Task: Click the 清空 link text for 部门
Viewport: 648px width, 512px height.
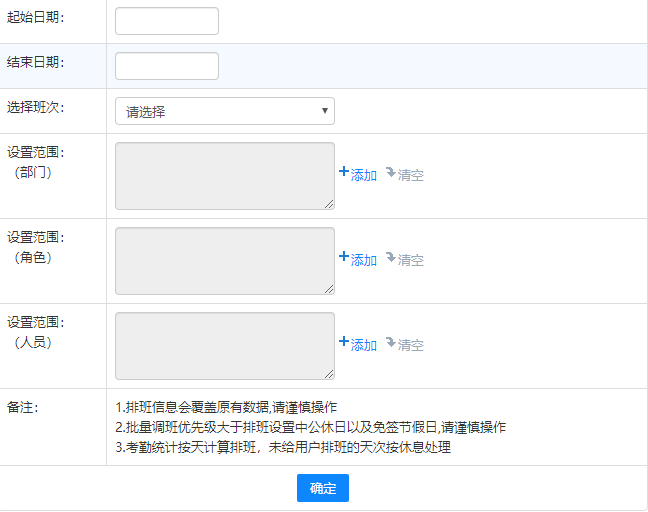Action: [411, 175]
